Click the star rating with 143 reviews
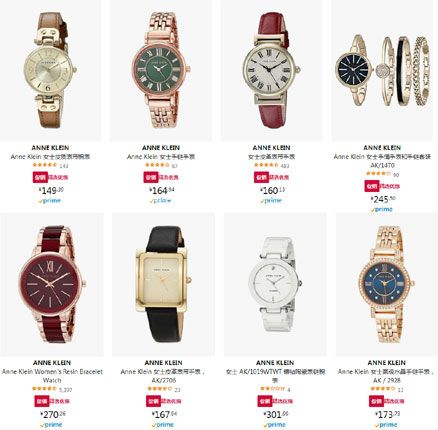438x430 pixels. coord(45,165)
